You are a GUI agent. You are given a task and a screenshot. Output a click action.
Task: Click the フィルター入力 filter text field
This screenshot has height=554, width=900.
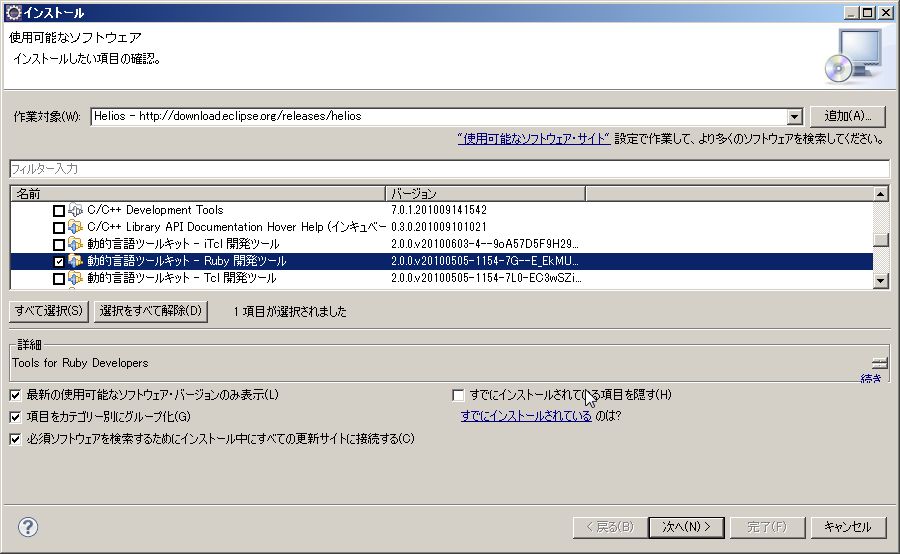(x=449, y=169)
